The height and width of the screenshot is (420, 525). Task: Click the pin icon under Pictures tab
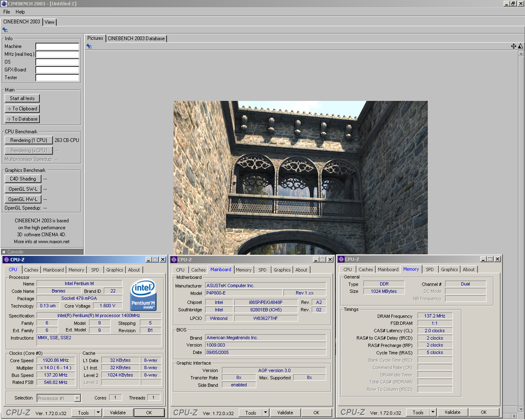click(89, 46)
